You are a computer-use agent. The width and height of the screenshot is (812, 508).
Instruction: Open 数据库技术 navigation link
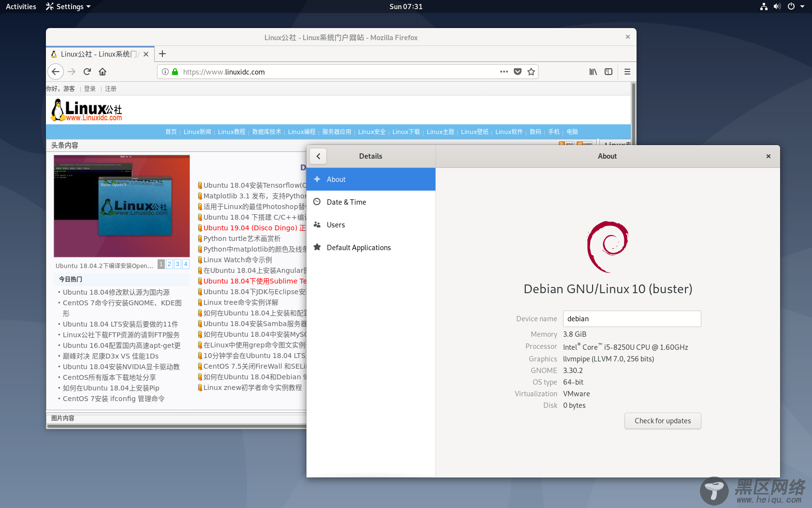coord(267,132)
